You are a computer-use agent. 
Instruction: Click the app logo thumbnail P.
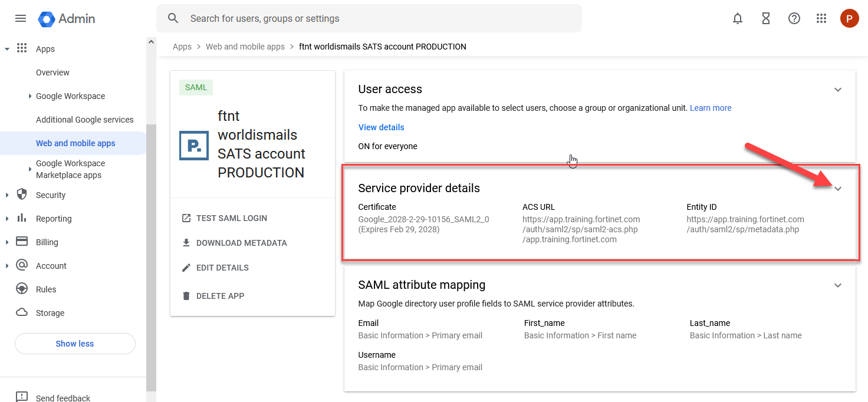tap(194, 146)
